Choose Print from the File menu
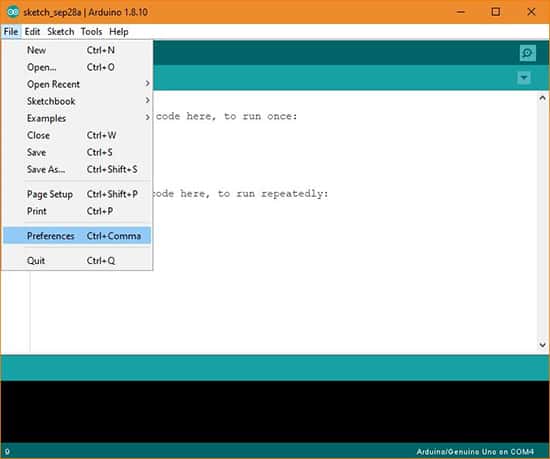The height and width of the screenshot is (459, 550). tap(77, 211)
